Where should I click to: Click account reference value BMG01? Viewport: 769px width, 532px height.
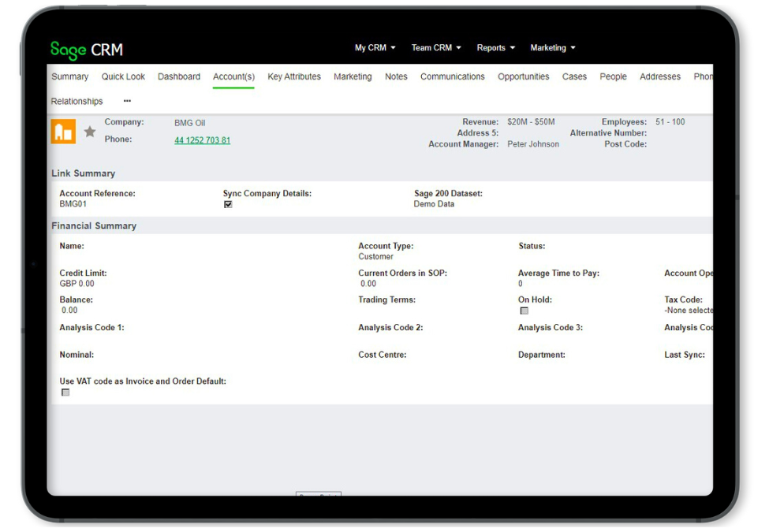click(73, 204)
